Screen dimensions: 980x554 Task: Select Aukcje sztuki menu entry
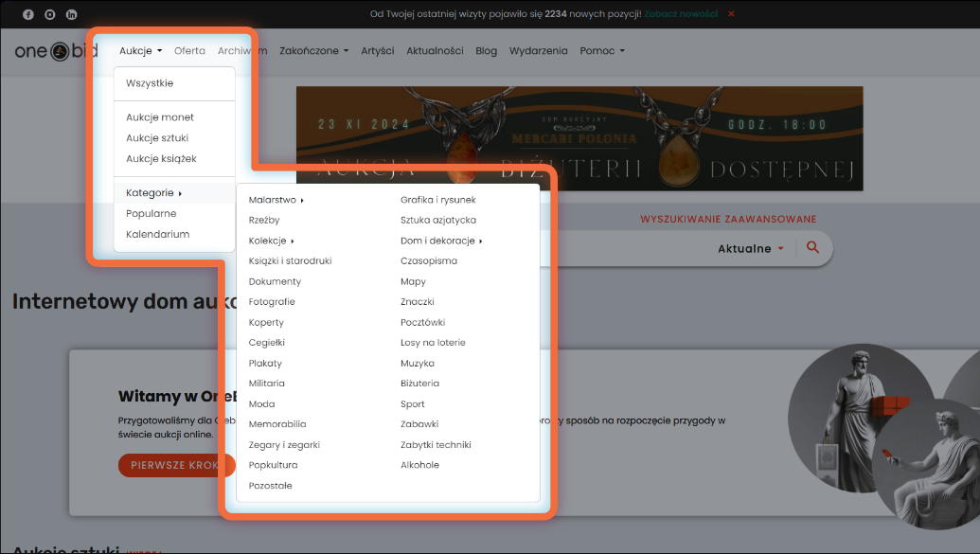174,137
